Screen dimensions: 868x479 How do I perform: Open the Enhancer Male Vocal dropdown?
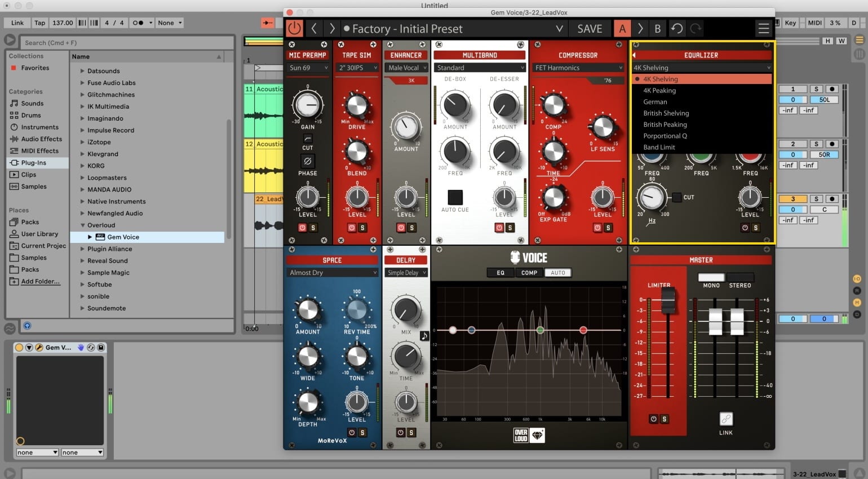click(x=406, y=68)
